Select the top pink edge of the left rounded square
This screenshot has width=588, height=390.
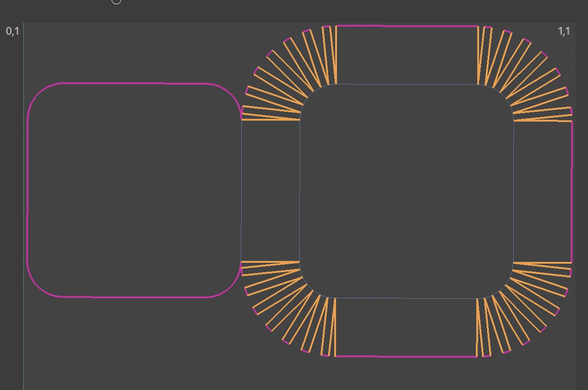click(x=134, y=84)
